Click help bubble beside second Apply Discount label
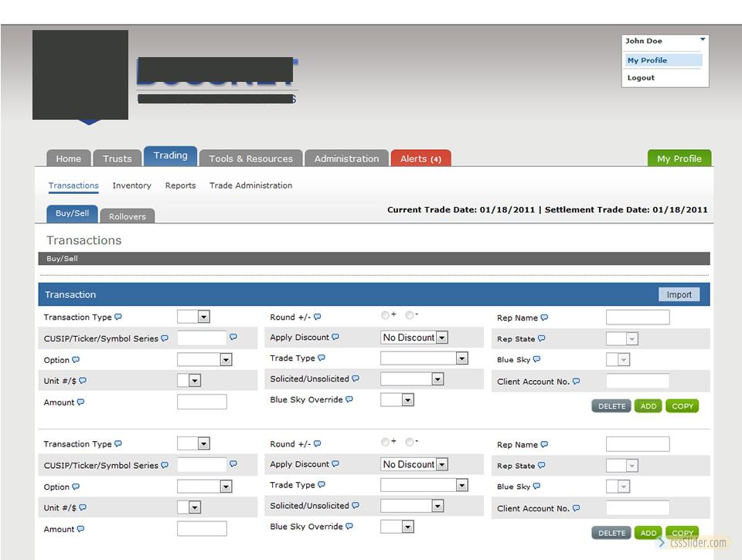This screenshot has width=742, height=560. (x=335, y=463)
